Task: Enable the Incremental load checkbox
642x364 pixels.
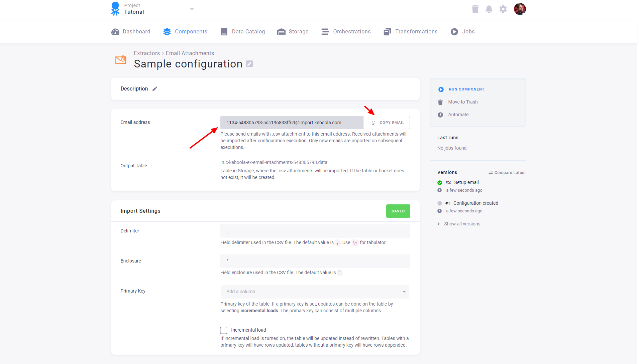Action: 224,330
